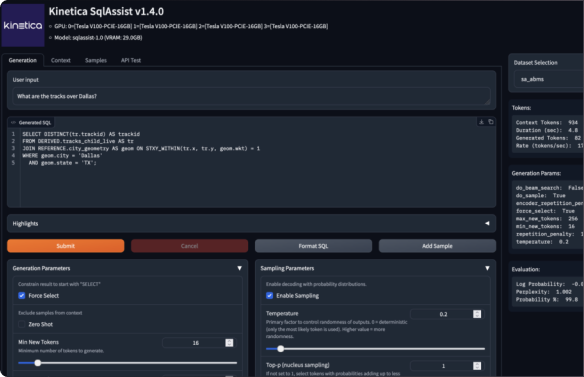Collapse the Generation Parameters panel
584x377 pixels.
[x=239, y=268]
